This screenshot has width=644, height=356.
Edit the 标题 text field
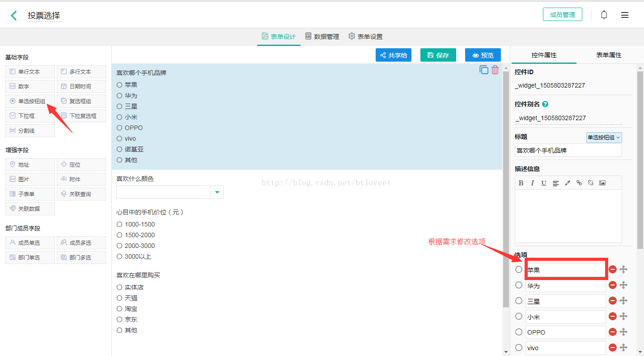click(x=568, y=151)
